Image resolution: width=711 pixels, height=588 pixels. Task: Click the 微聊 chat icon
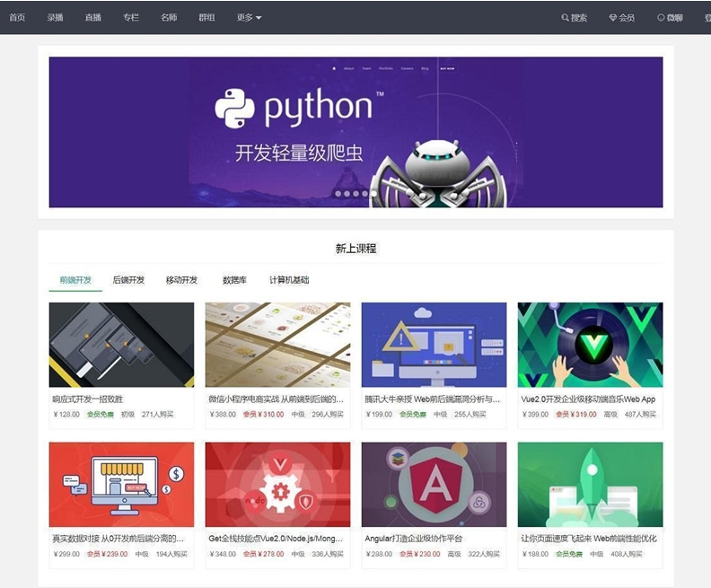pyautogui.click(x=661, y=18)
